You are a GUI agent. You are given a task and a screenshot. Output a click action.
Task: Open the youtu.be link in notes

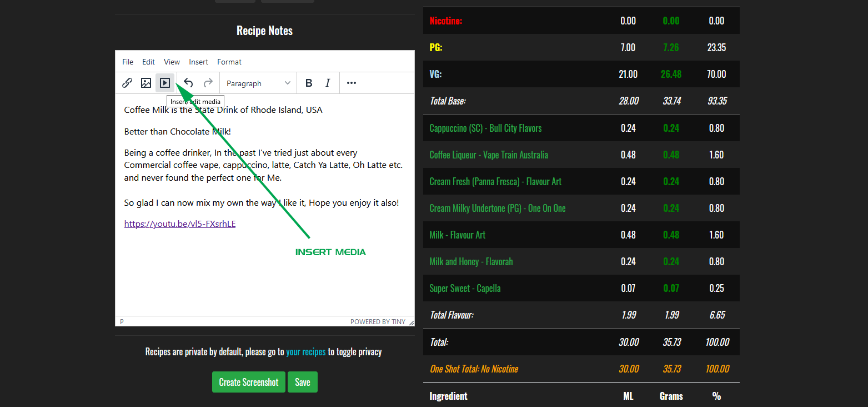180,224
